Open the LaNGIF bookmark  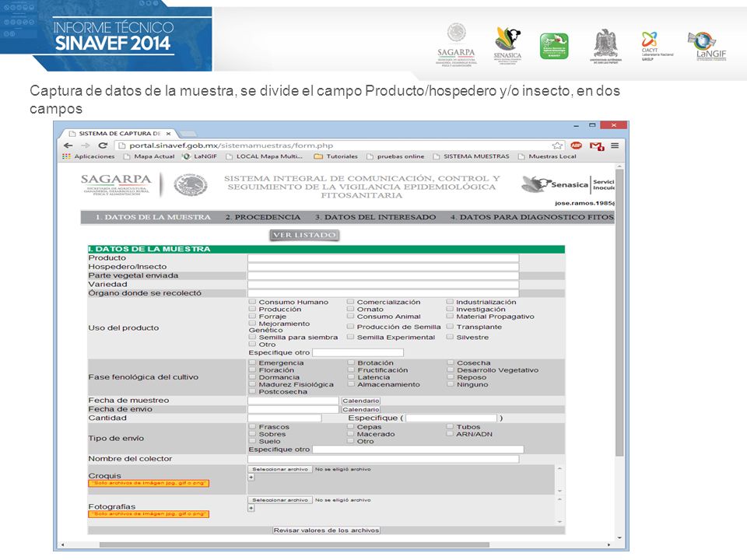click(x=200, y=156)
